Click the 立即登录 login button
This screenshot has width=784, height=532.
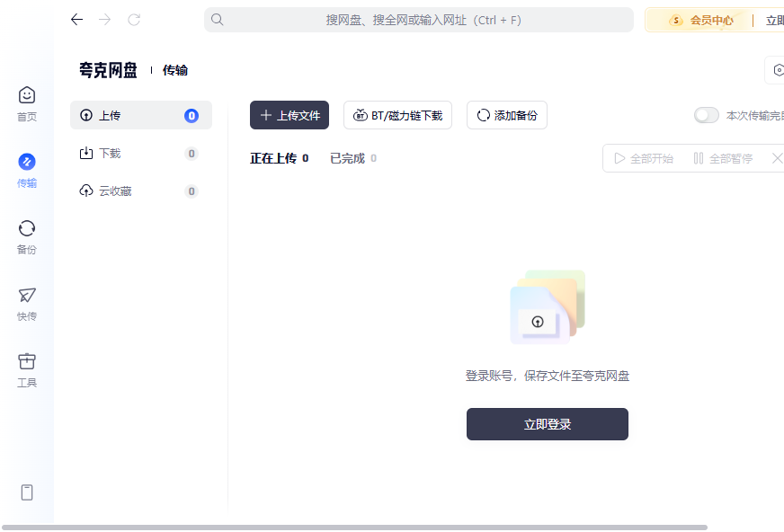[x=548, y=424]
